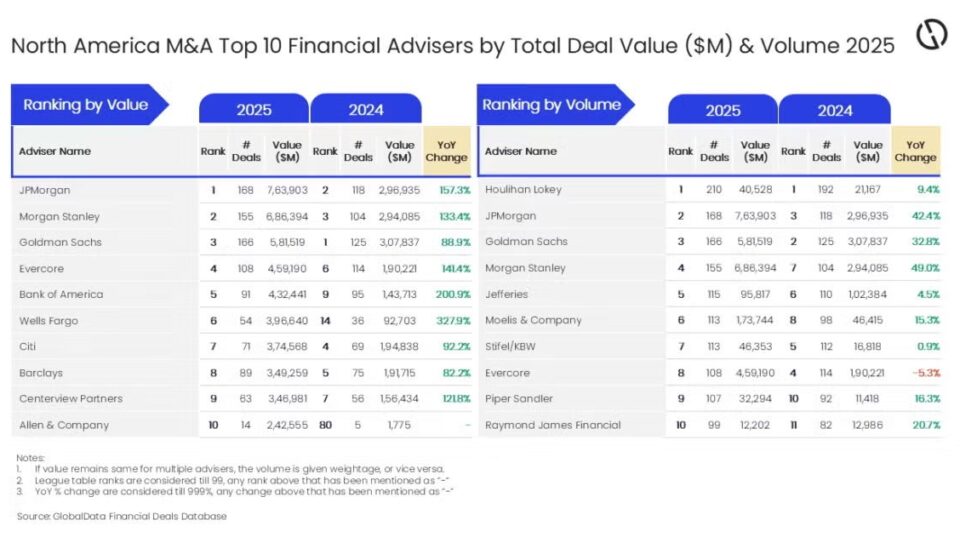The image size is (960, 560).
Task: Click Bank of America's 2025 value 4,32,441
Action: click(x=287, y=294)
